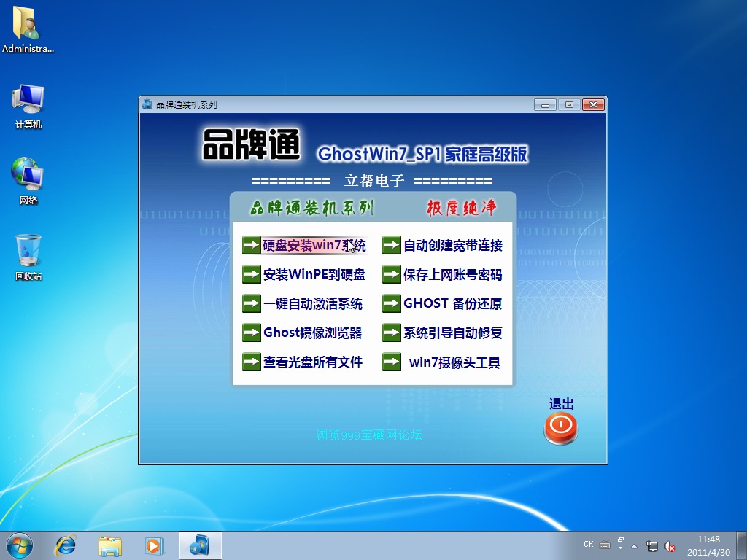Click green arrow beside 自动创建宽带连接

[392, 245]
